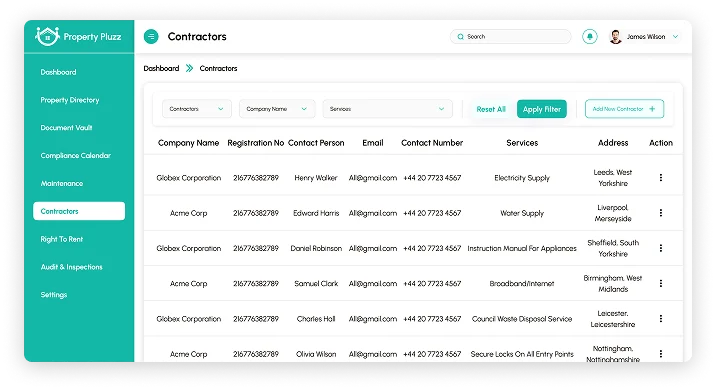Go to Dashboard in the sidebar
The height and width of the screenshot is (390, 716).
tap(58, 72)
